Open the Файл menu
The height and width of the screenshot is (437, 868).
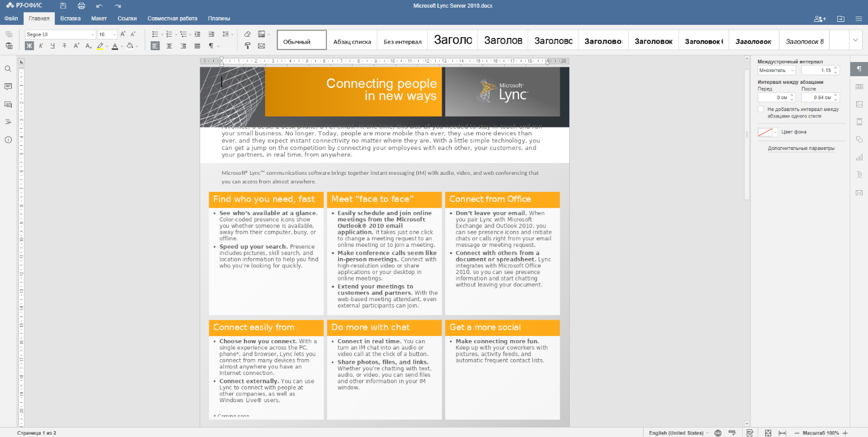[11, 18]
